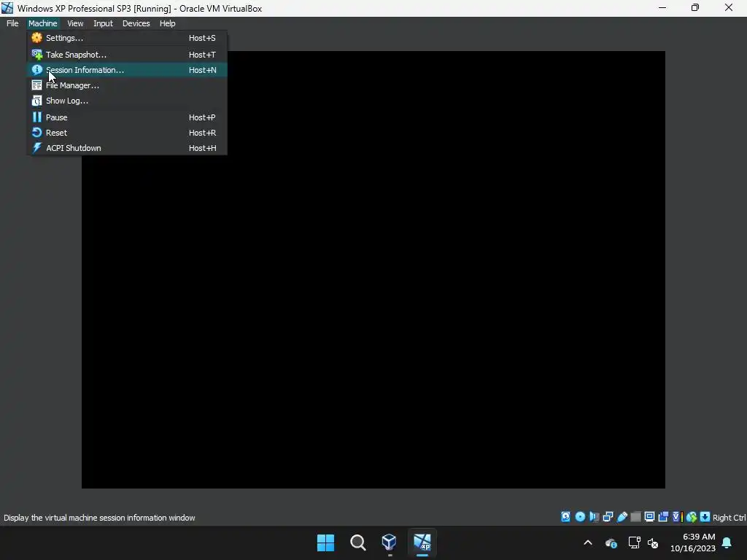Click the audio status indicator
The height and width of the screenshot is (560, 747).
coord(594,517)
